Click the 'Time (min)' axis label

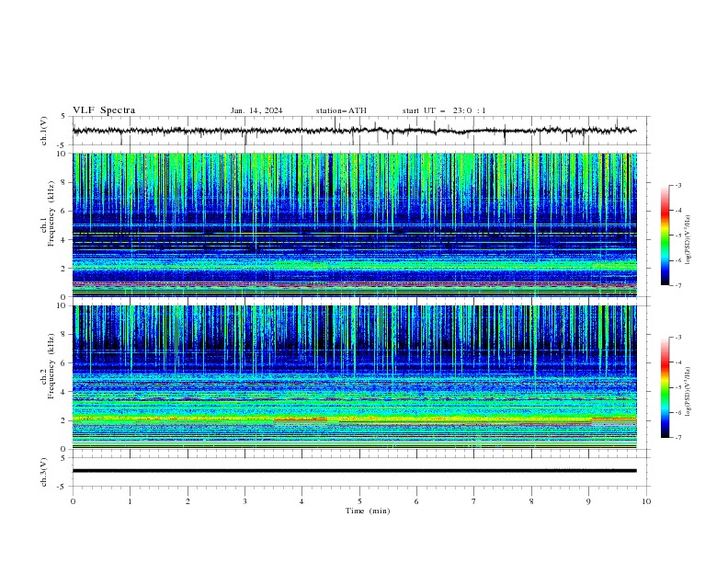[368, 511]
